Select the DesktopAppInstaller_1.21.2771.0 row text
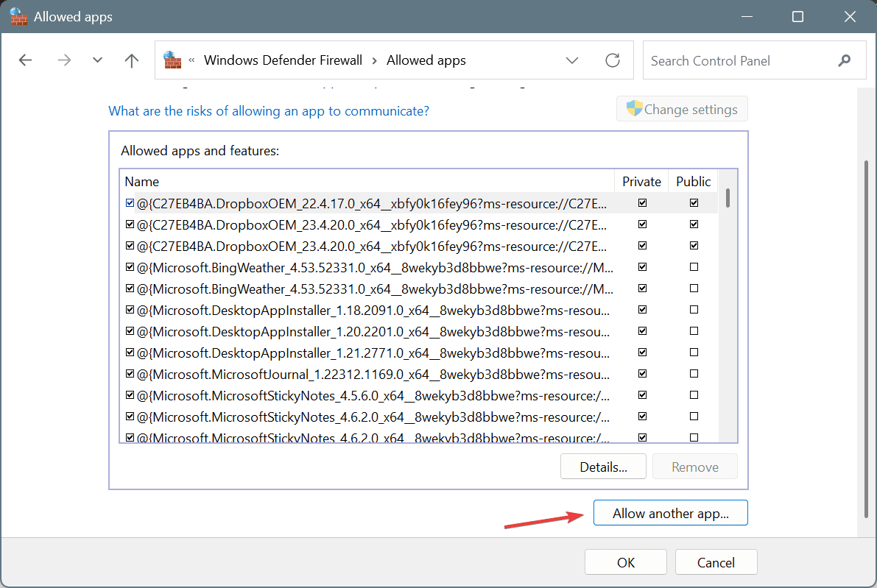This screenshot has width=877, height=588. click(373, 353)
